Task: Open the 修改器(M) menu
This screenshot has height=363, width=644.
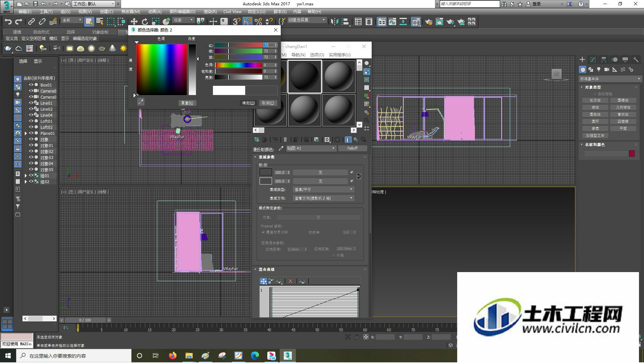Action: pos(131,11)
